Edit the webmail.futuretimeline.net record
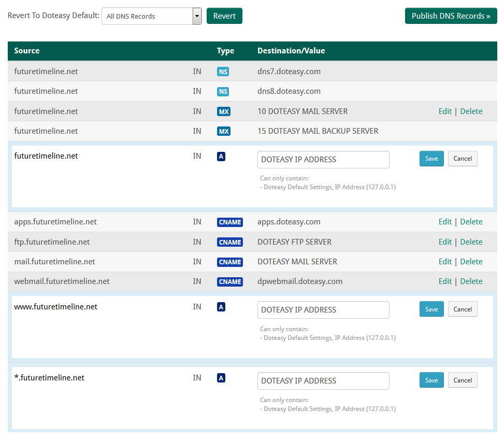 [445, 281]
